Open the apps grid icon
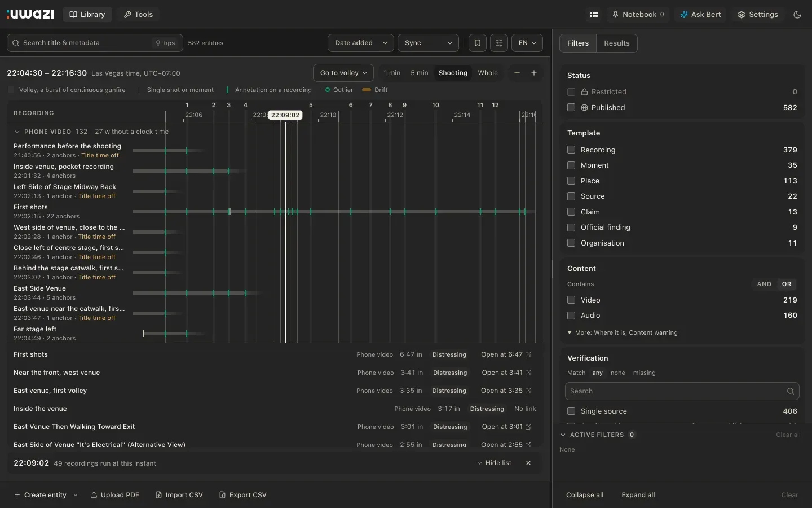This screenshot has height=508, width=812. [594, 15]
